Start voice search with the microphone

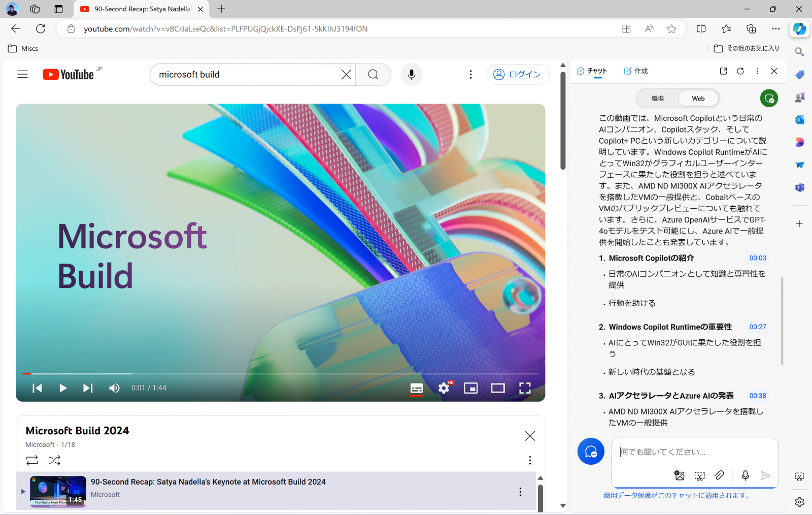(412, 75)
